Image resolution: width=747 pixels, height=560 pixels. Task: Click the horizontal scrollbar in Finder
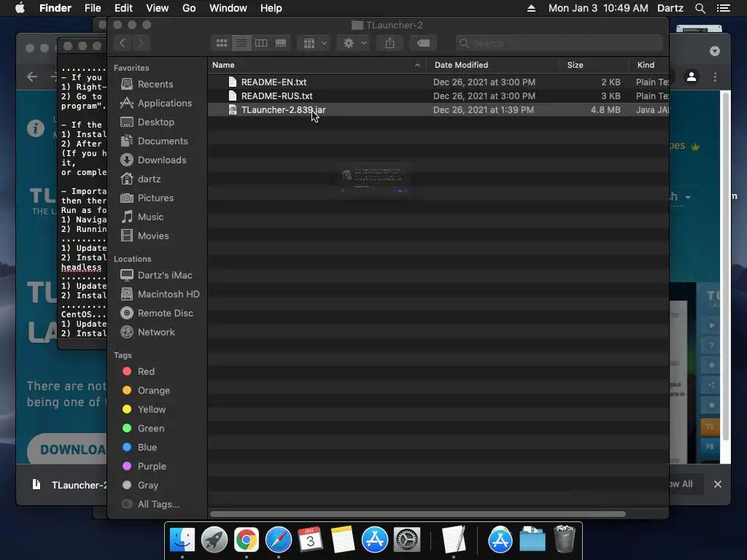pos(418,514)
